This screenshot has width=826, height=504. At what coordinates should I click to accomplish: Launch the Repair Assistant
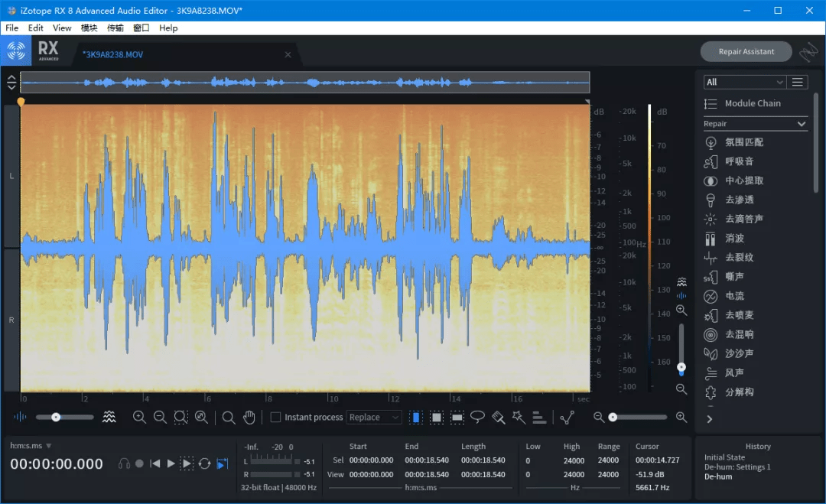point(746,51)
